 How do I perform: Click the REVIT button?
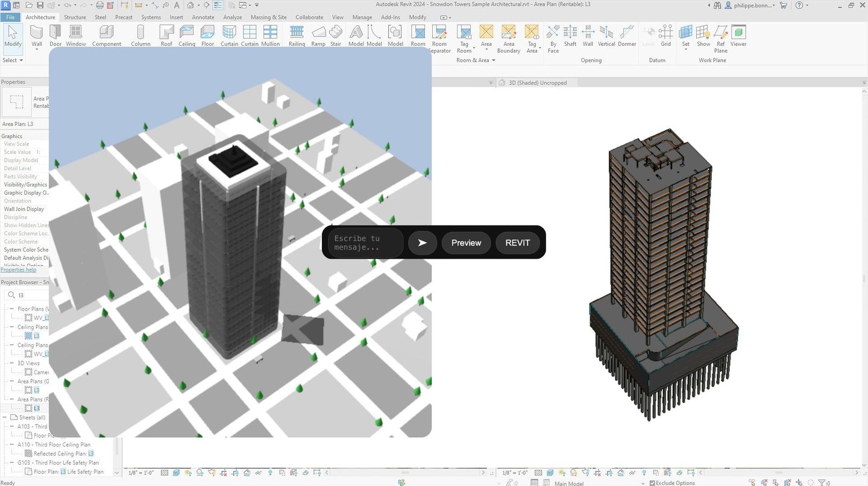click(518, 242)
